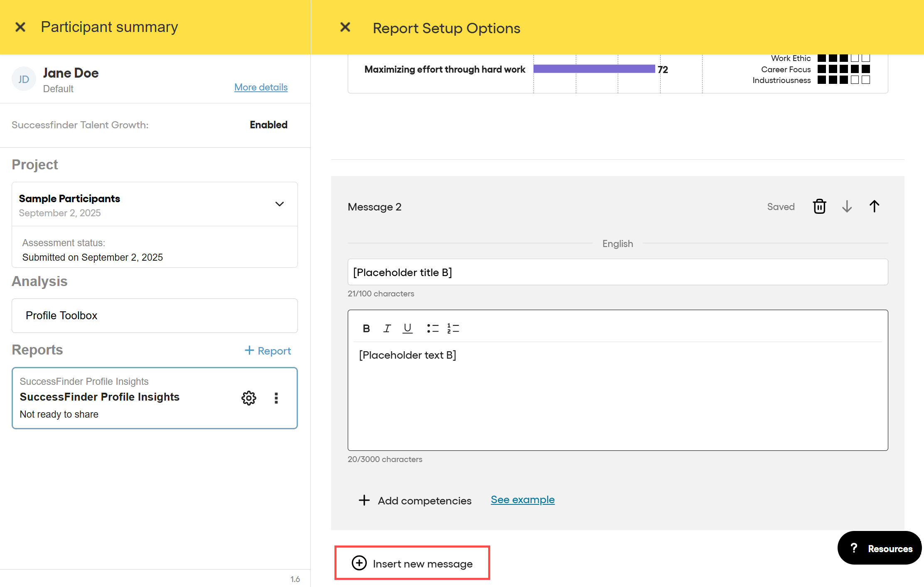Click the '21/100 characters' counter
The width and height of the screenshot is (924, 587).
tap(381, 293)
